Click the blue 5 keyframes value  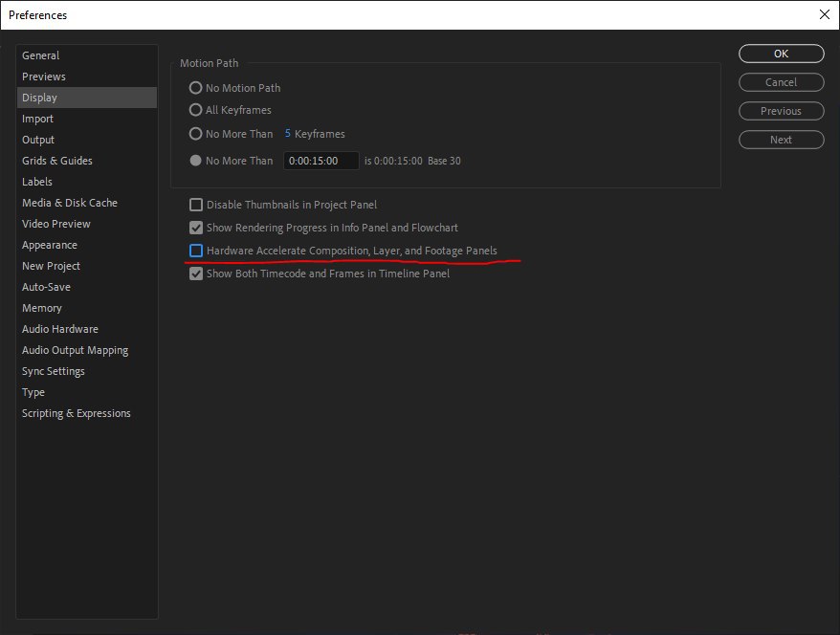pyautogui.click(x=288, y=133)
